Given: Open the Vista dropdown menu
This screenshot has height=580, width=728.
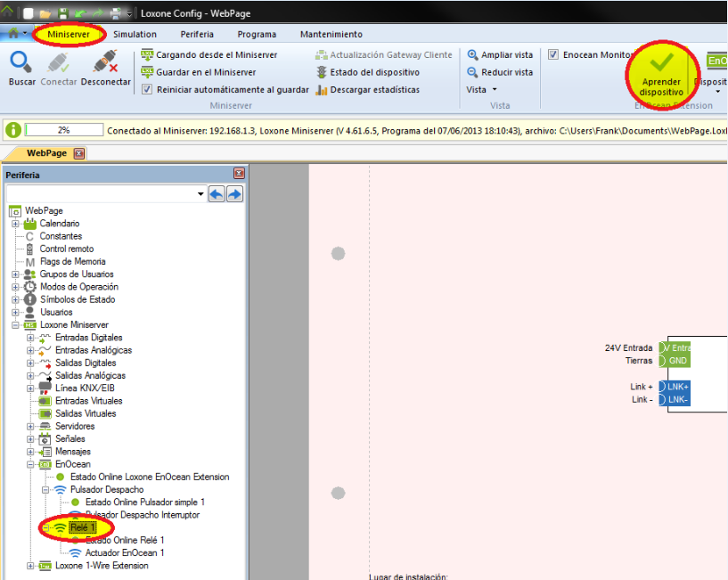Looking at the screenshot, I should (x=481, y=90).
